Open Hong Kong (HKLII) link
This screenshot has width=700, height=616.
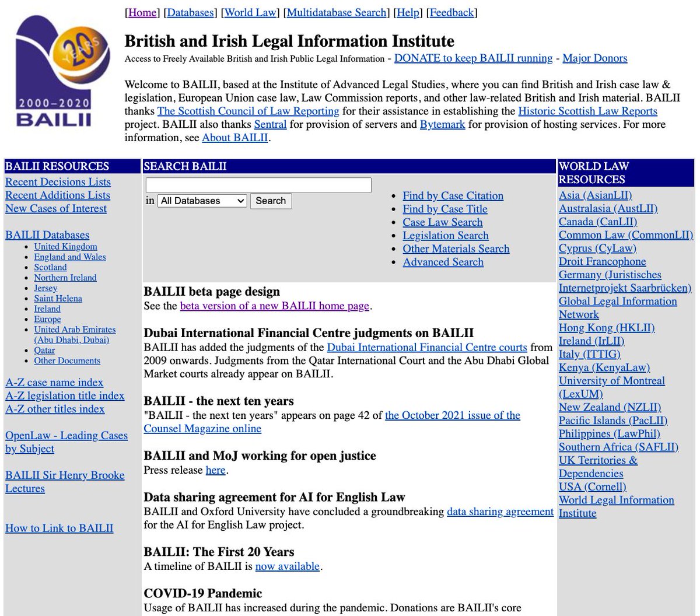(x=607, y=328)
